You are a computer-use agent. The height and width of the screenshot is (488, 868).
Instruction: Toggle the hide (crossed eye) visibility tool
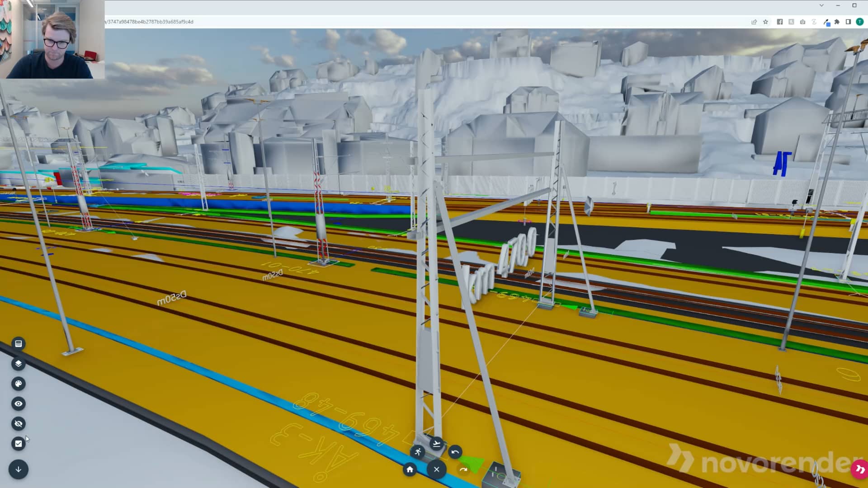click(18, 423)
